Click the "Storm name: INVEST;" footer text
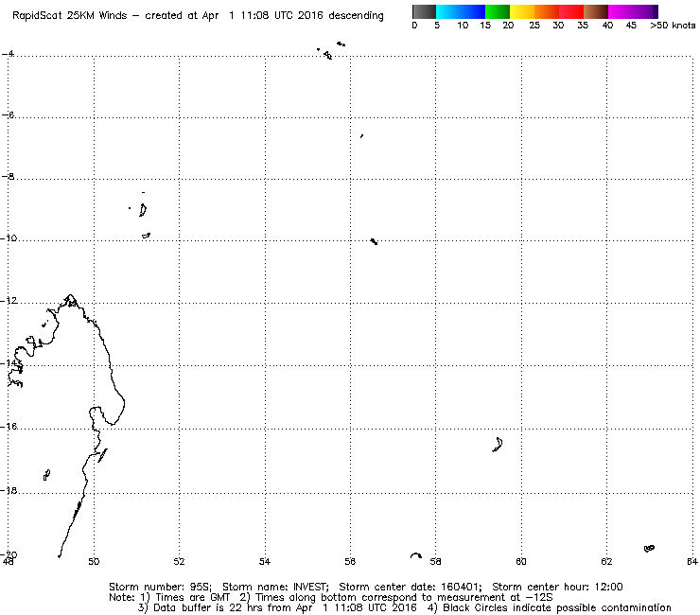This screenshot has height=615, width=700. point(275,587)
